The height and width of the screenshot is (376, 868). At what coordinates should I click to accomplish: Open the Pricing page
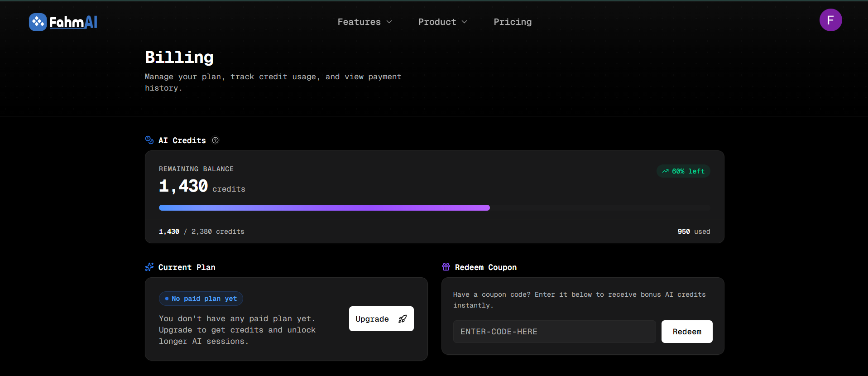click(513, 22)
